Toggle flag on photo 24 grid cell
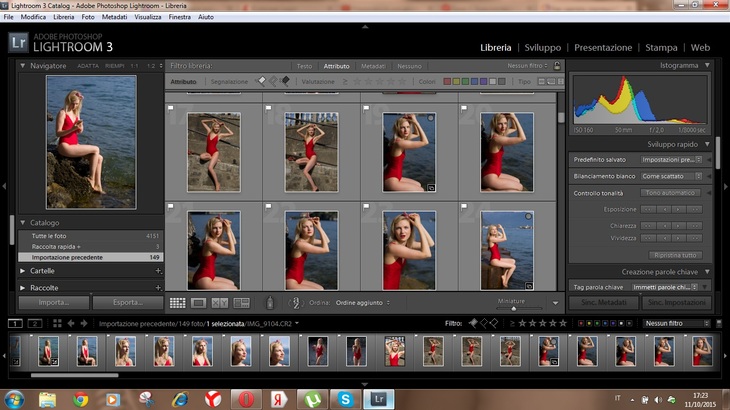 tap(464, 206)
